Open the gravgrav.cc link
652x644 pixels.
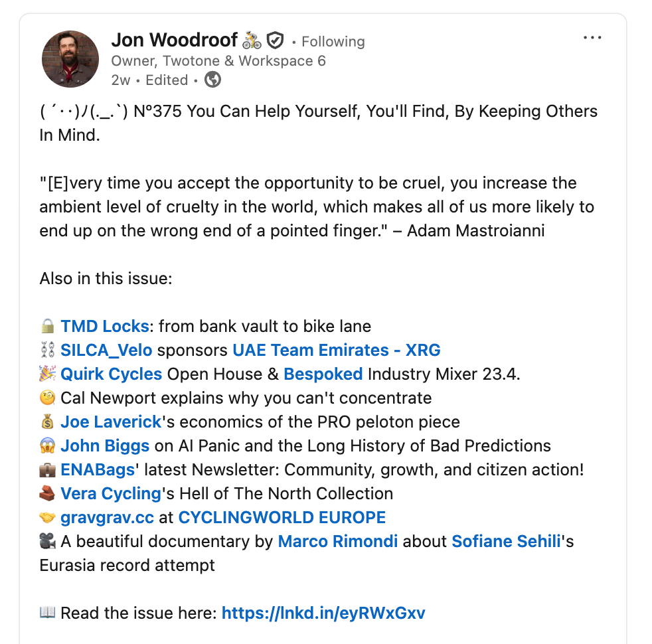108,518
